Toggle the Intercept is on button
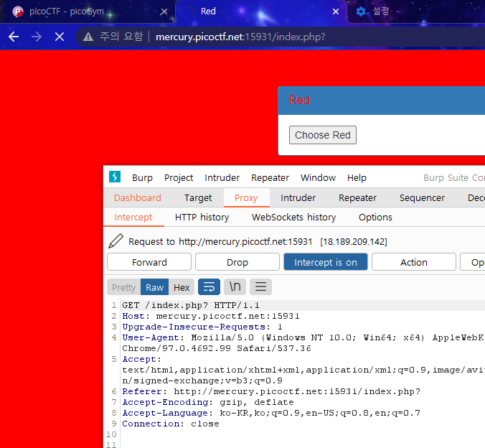The height and width of the screenshot is (448, 485). click(x=326, y=262)
